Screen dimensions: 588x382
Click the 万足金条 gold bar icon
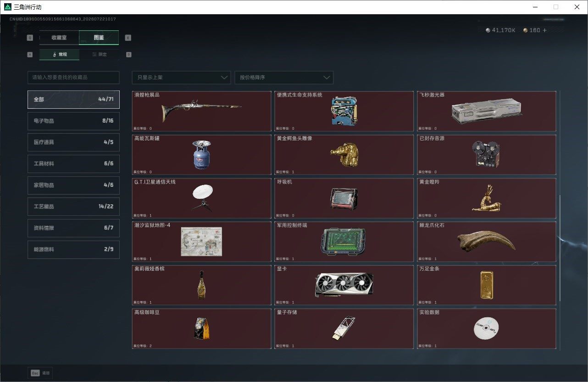click(x=487, y=285)
